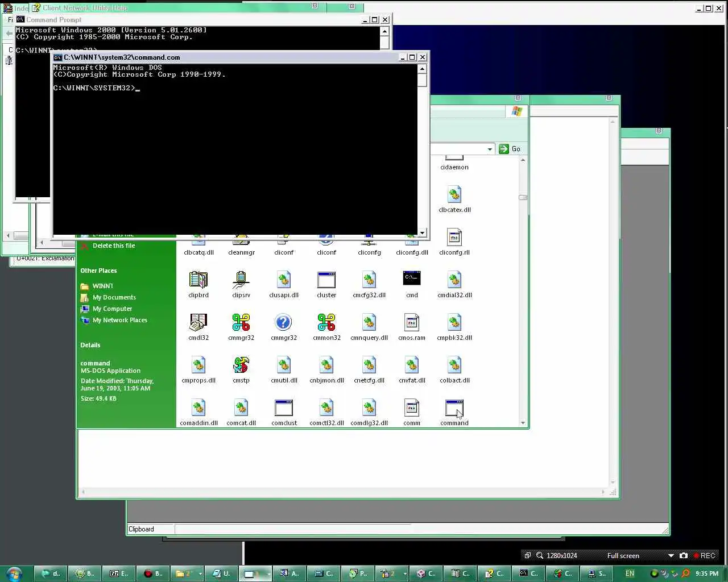The image size is (728, 582).
Task: Select the cmmon32 file icon
Action: coord(326,322)
